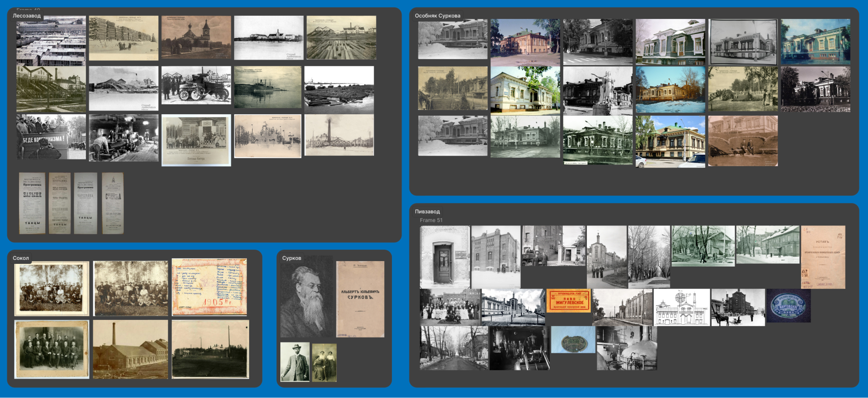Click the standing man in hat portrait

coord(295,362)
